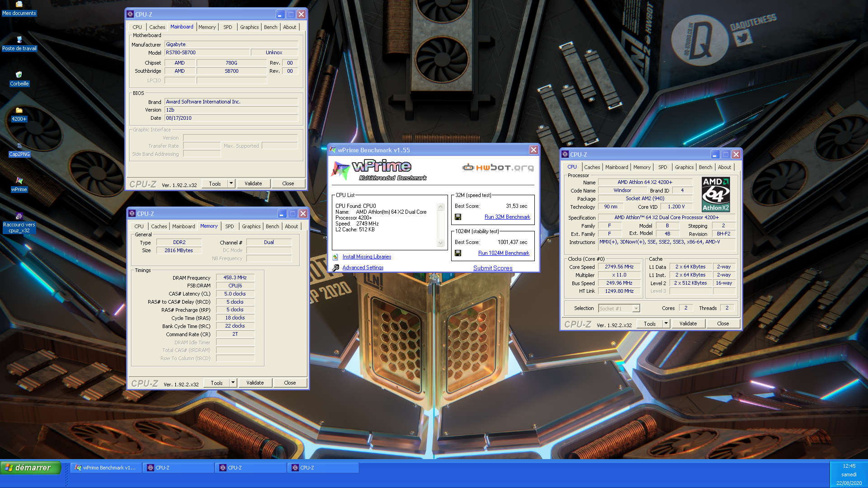Open the Advanced Settings link

(363, 267)
